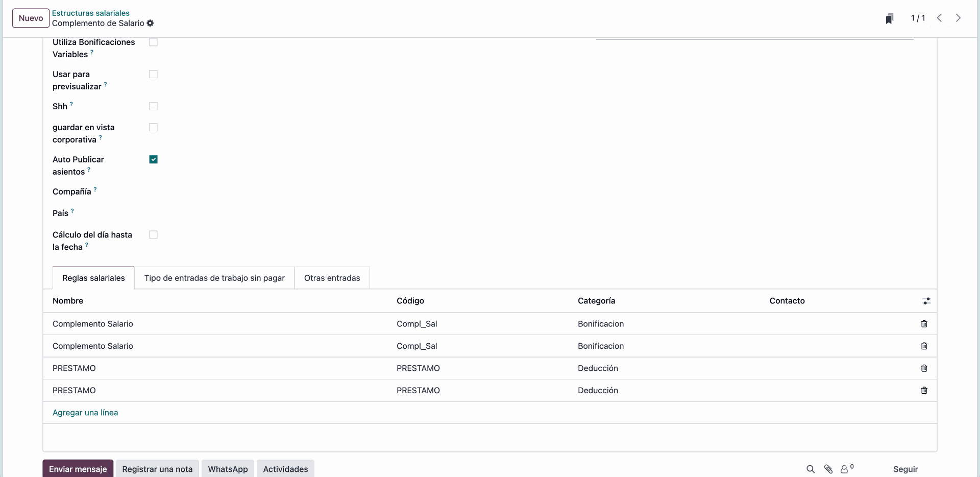The height and width of the screenshot is (477, 980).
Task: Click the search icon in the chatter bar
Action: [810, 469]
